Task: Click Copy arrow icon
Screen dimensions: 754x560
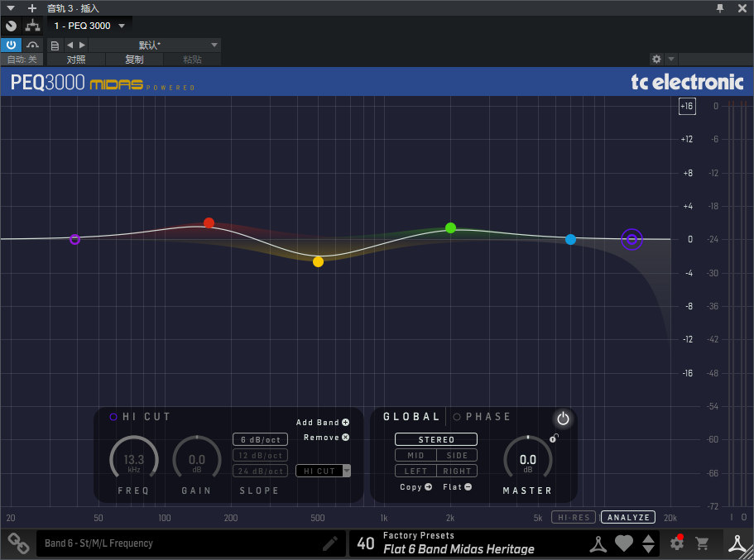Action: [429, 487]
